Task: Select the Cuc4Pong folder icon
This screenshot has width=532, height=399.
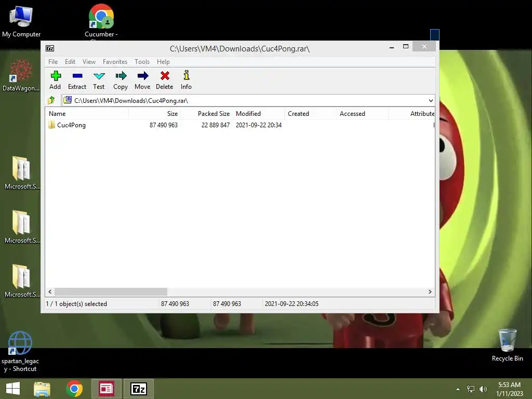Action: 51,125
